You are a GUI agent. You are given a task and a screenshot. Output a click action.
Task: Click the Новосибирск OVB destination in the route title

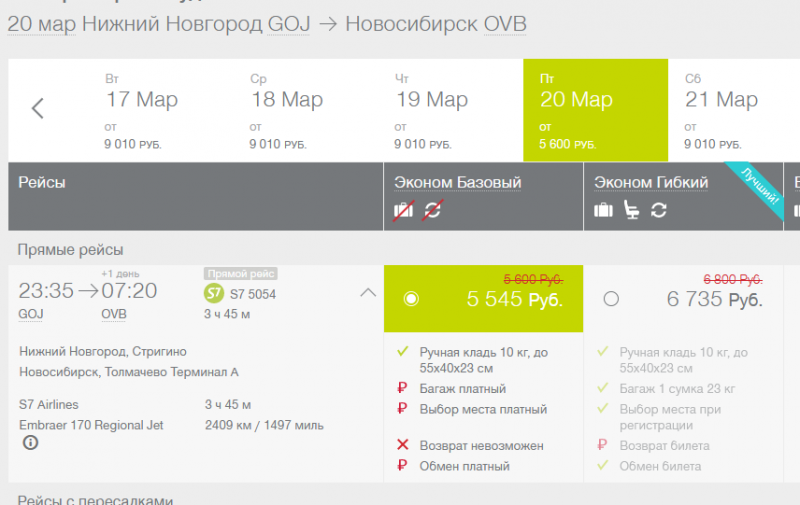tap(435, 24)
